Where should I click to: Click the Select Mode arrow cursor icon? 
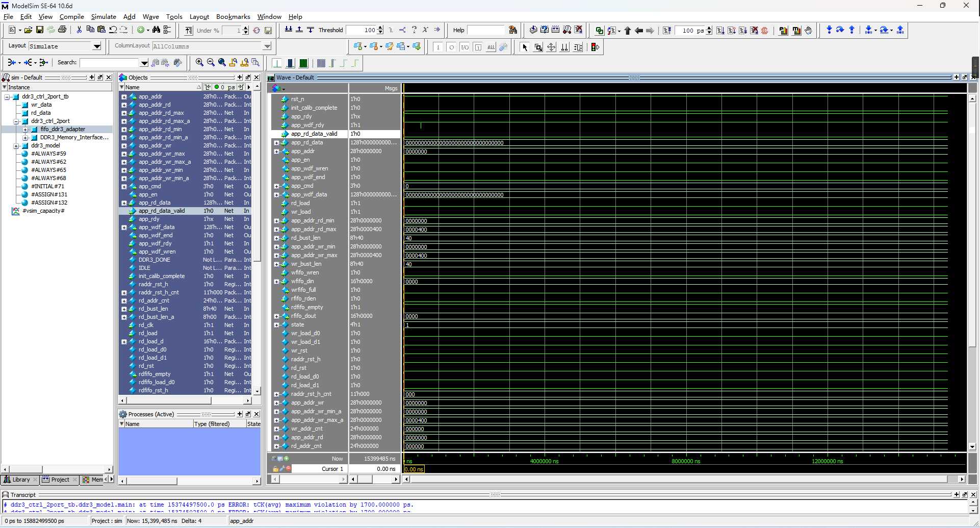(x=525, y=47)
